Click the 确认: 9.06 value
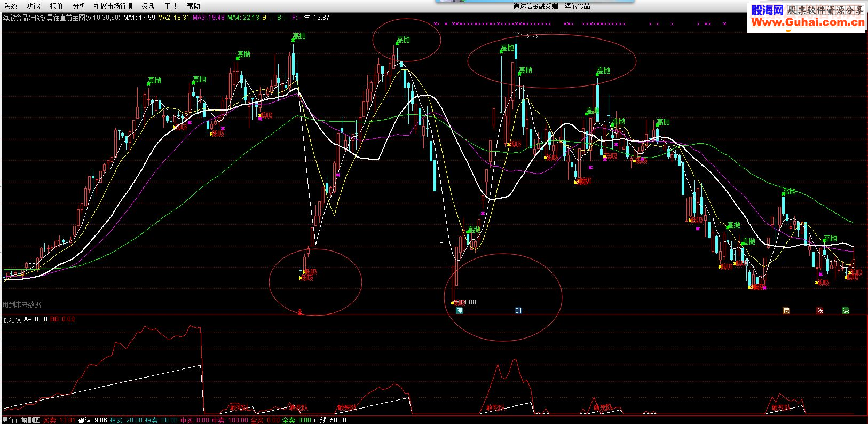Viewport: 868px width, 424px height. (93, 420)
